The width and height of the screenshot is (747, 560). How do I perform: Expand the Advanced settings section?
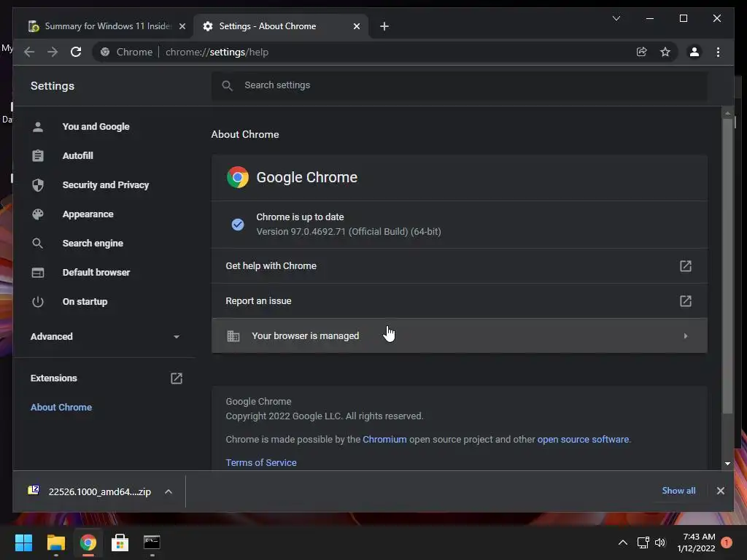pyautogui.click(x=105, y=337)
